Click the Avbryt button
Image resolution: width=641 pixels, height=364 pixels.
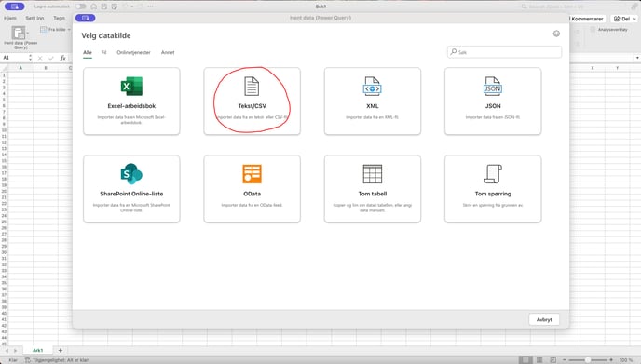[544, 320]
